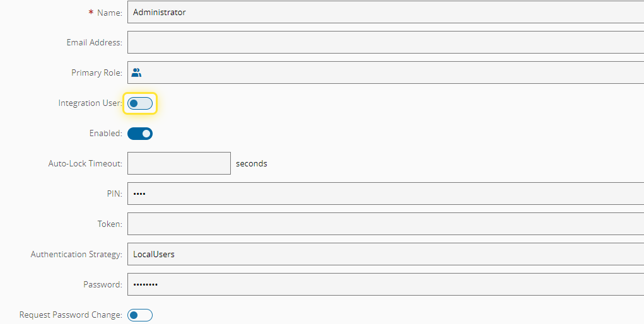Turn off the Enabled toggle switch
This screenshot has width=644, height=324.
[140, 134]
